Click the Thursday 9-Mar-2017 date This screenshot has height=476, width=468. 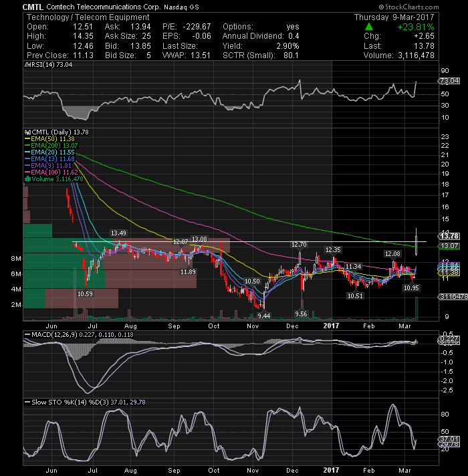(x=394, y=17)
